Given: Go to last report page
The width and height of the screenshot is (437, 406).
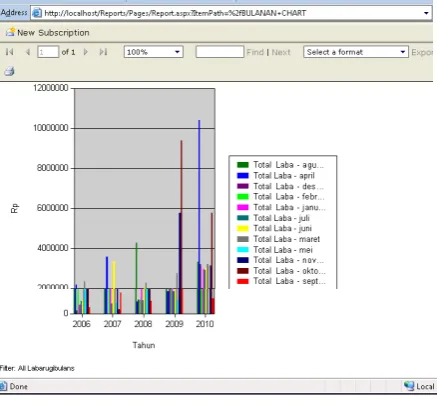Looking at the screenshot, I should pos(103,52).
